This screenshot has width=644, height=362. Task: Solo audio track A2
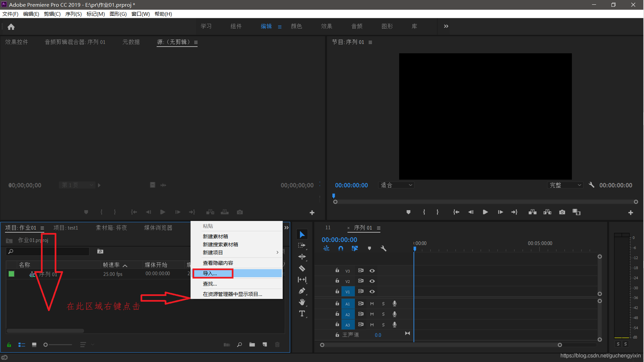click(x=383, y=314)
